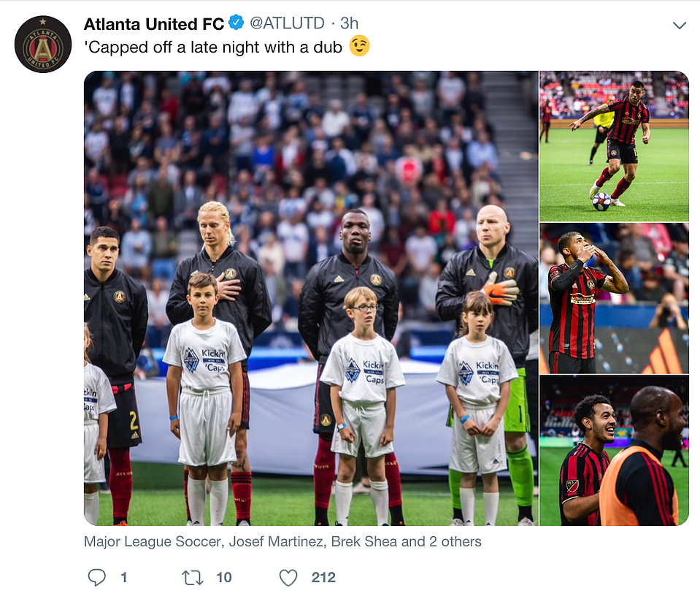Screen dimensions: 700x599
Task: Click the blue verified badge
Action: click(236, 23)
